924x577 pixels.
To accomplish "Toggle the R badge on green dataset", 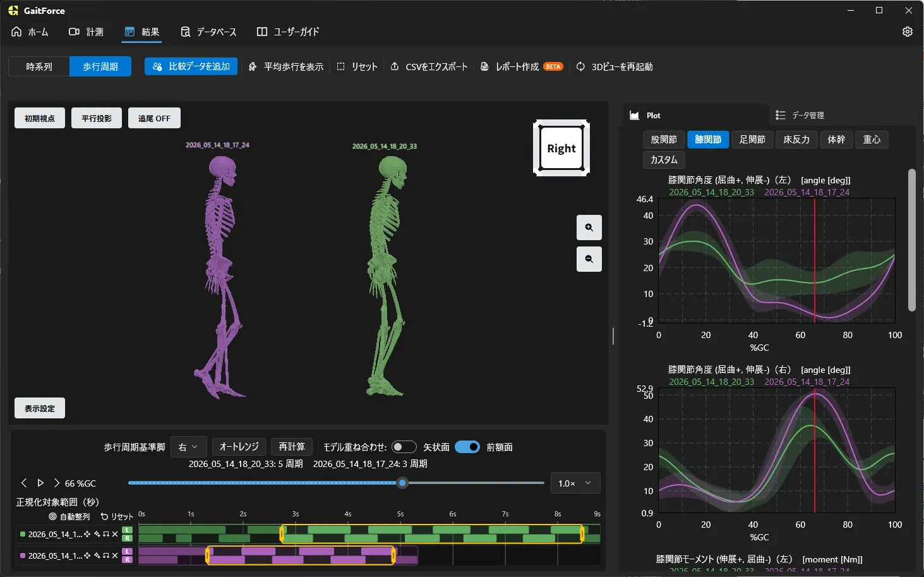I will click(128, 538).
